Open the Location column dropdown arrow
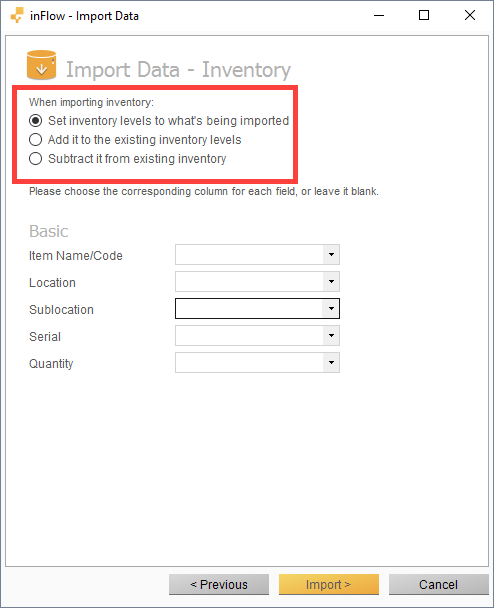 tap(331, 282)
